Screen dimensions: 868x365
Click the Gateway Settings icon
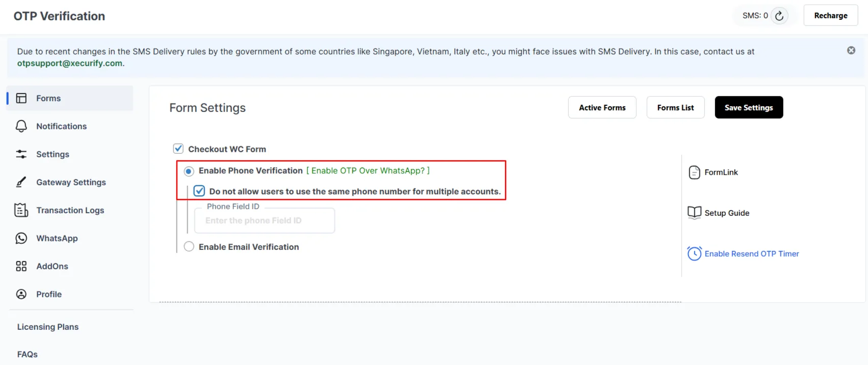click(21, 182)
